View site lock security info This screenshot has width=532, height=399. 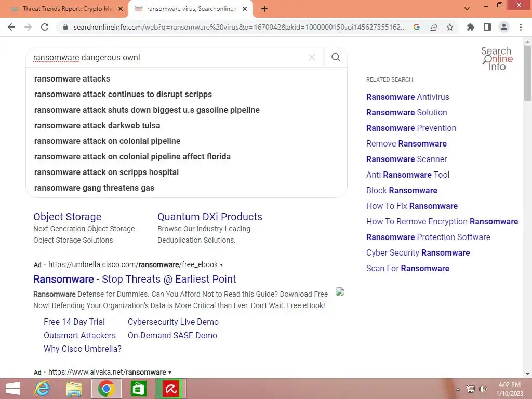point(65,27)
